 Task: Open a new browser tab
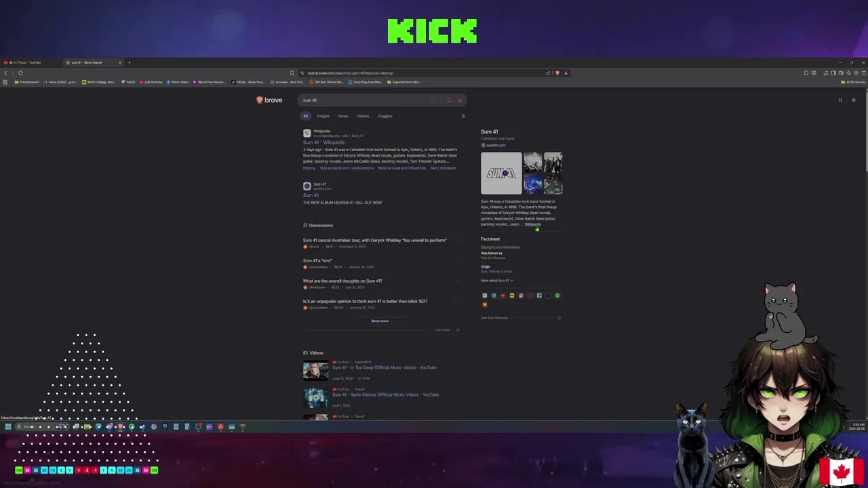pyautogui.click(x=129, y=62)
